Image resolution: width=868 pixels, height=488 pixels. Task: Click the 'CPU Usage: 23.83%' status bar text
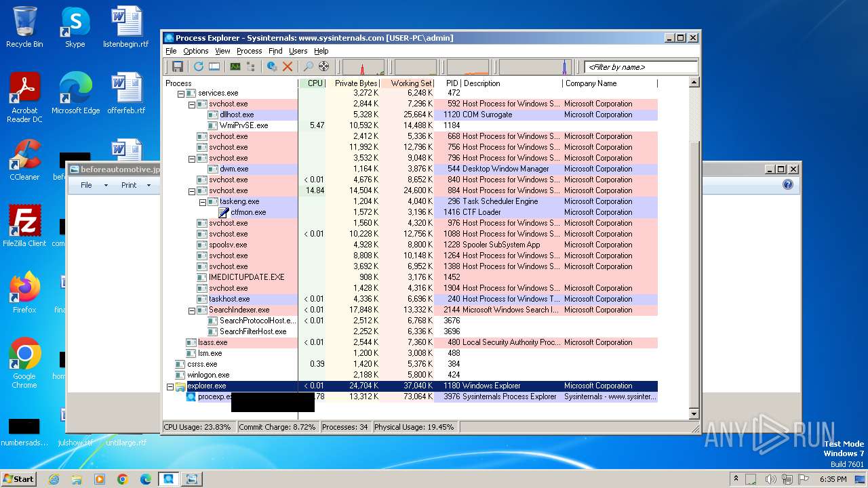(197, 428)
